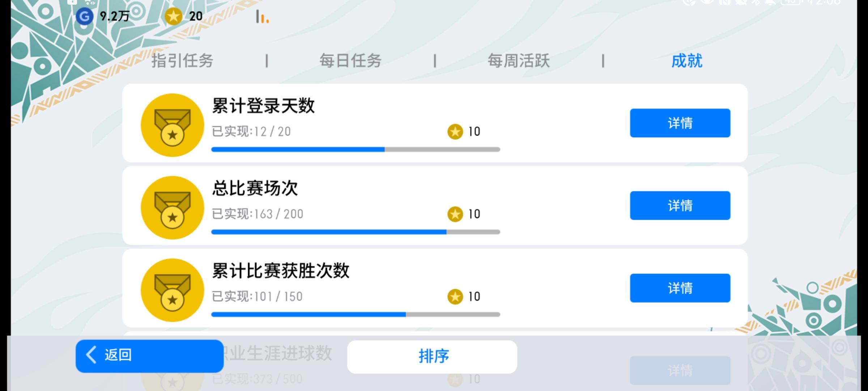Click the 累计登录天数 achievement title
The height and width of the screenshot is (391, 868).
[263, 106]
